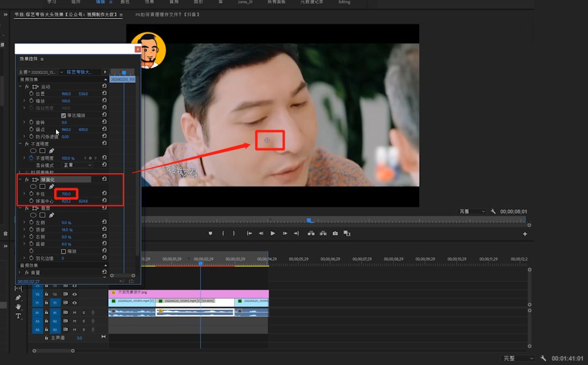This screenshot has width=588, height=365.
Task: Open program monitor 完整 resolution dropdown
Action: (472, 211)
